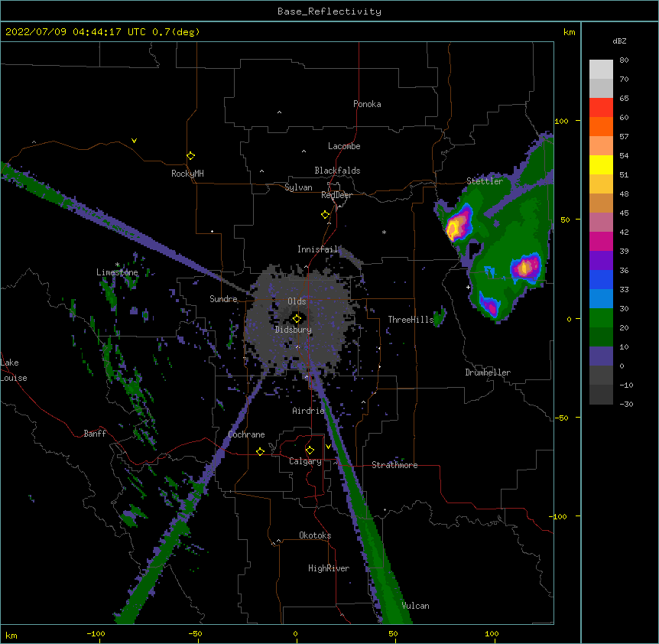Click the Blackfalds town label
659x644 pixels.
(337, 171)
